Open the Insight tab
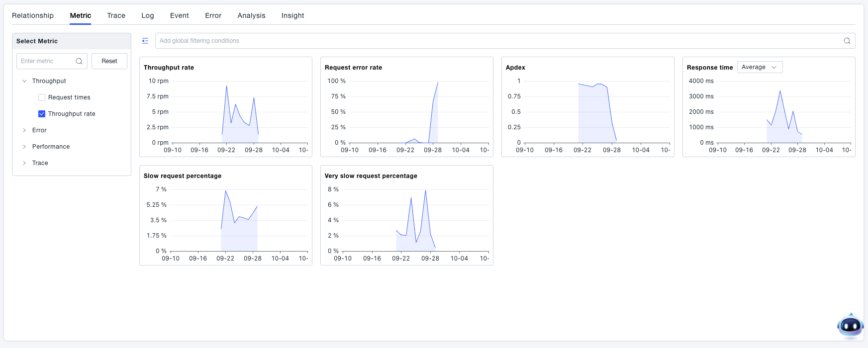The width and height of the screenshot is (868, 348). tap(292, 15)
